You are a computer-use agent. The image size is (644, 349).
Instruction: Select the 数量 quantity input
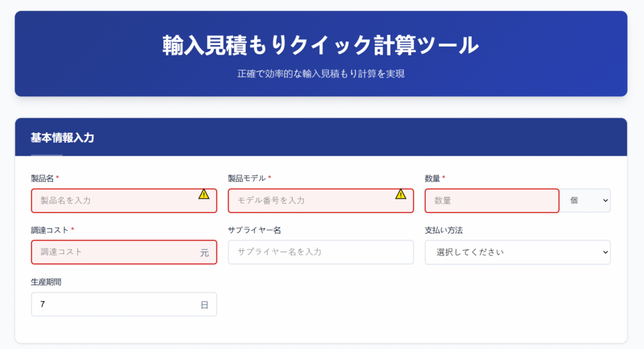pyautogui.click(x=492, y=201)
